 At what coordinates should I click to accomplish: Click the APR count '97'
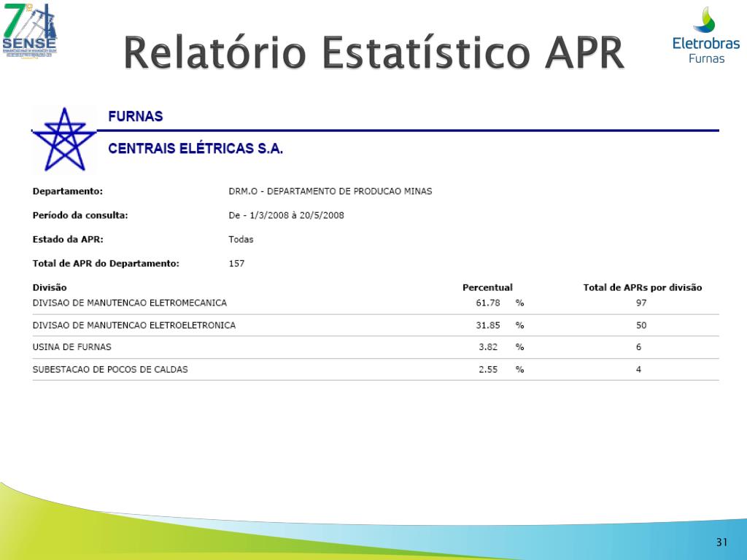pyautogui.click(x=641, y=303)
